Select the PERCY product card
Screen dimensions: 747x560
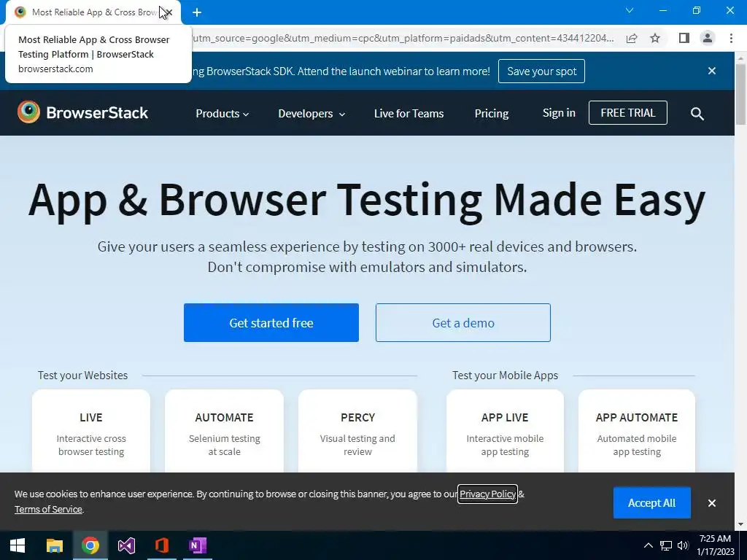(x=357, y=431)
